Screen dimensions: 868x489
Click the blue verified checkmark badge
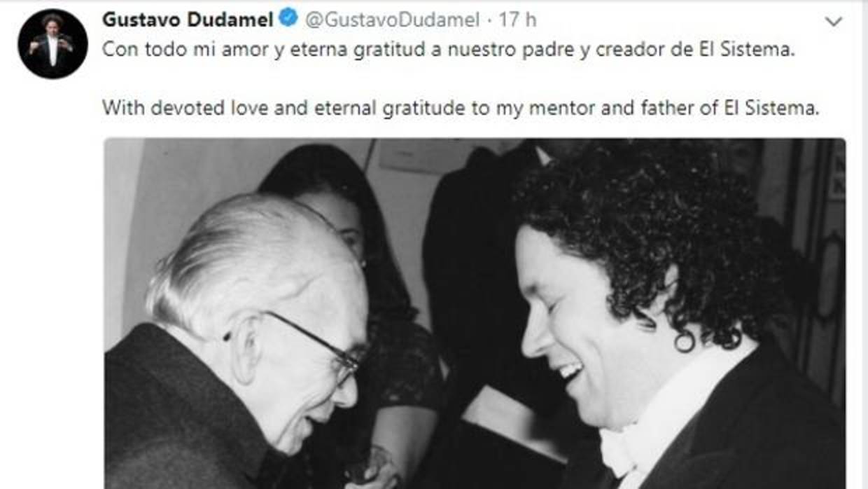[288, 19]
